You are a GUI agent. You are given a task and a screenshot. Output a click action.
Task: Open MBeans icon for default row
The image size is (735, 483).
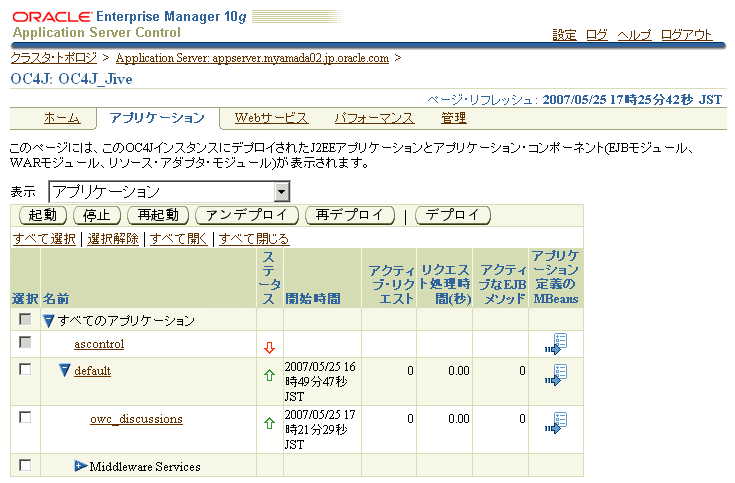[x=556, y=375]
